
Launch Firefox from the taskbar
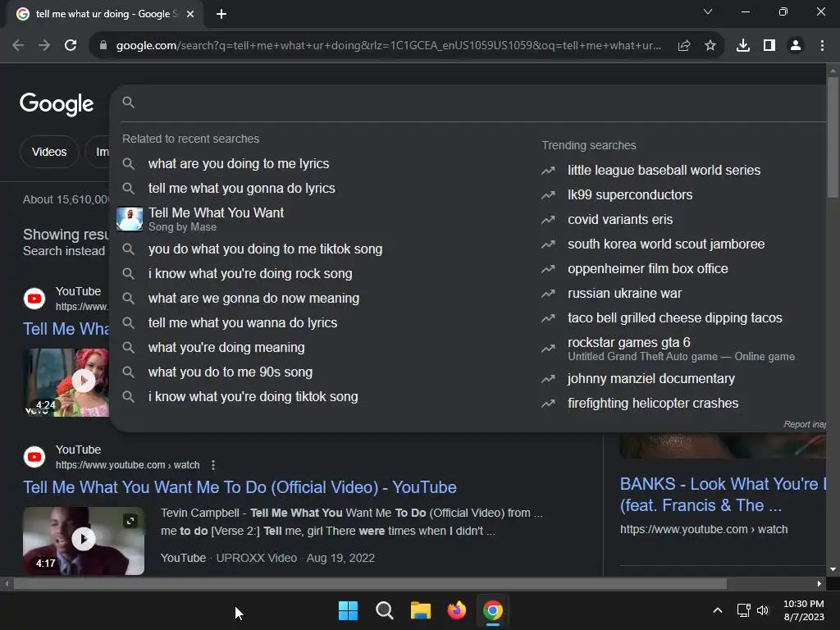(x=457, y=610)
